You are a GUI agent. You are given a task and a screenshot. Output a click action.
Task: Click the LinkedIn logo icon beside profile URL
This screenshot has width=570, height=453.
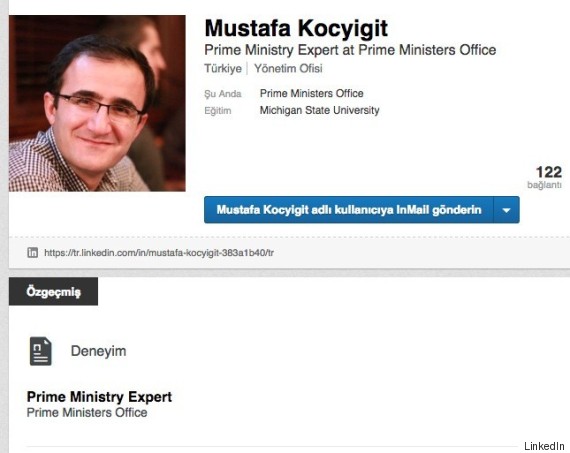[32, 252]
